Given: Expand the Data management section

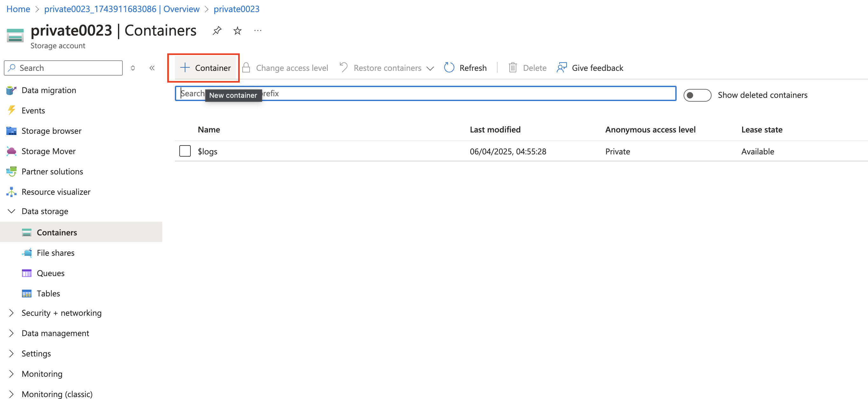Looking at the screenshot, I should pos(11,333).
